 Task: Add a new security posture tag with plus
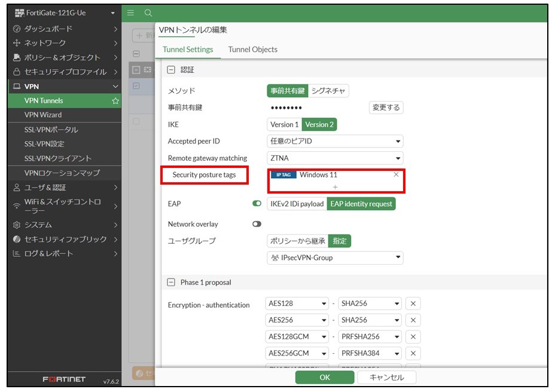pos(335,187)
